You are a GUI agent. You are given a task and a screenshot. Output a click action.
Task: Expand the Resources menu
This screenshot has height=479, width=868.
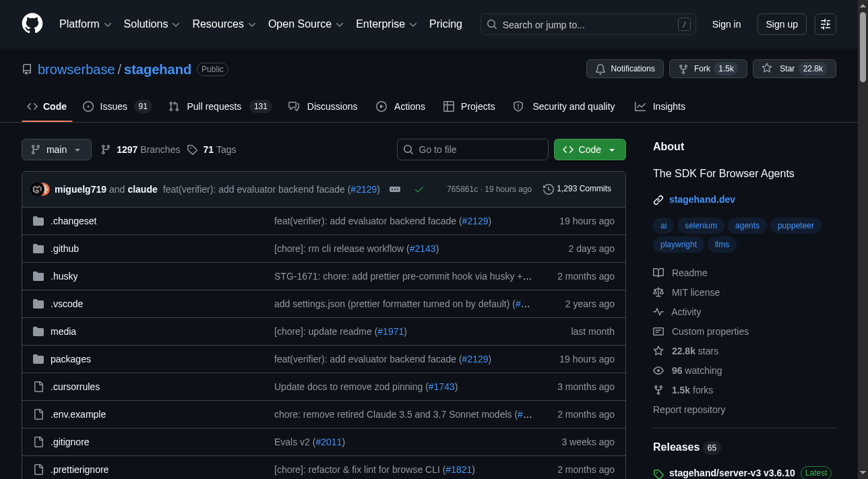click(224, 24)
